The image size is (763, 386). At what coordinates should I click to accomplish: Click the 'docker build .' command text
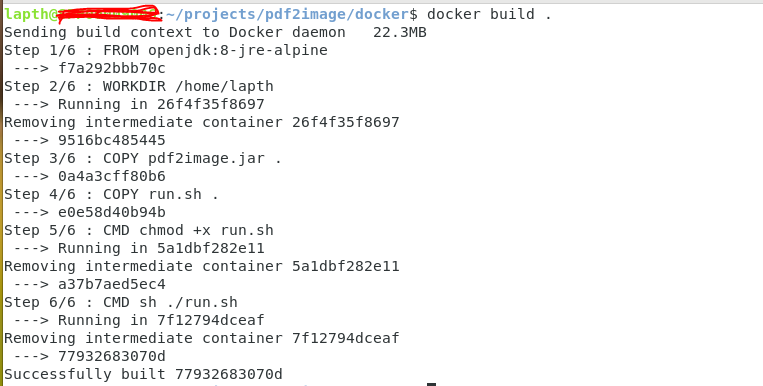[490, 14]
